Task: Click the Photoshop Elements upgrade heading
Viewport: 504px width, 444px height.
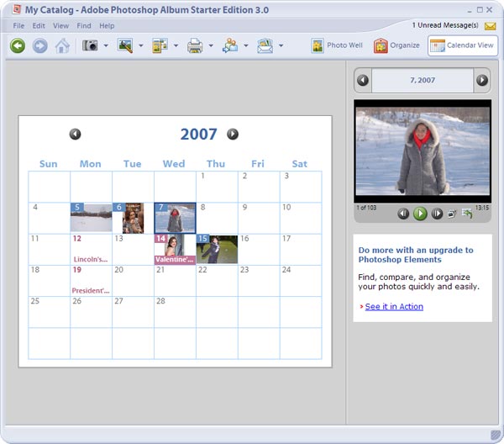Action: point(416,255)
